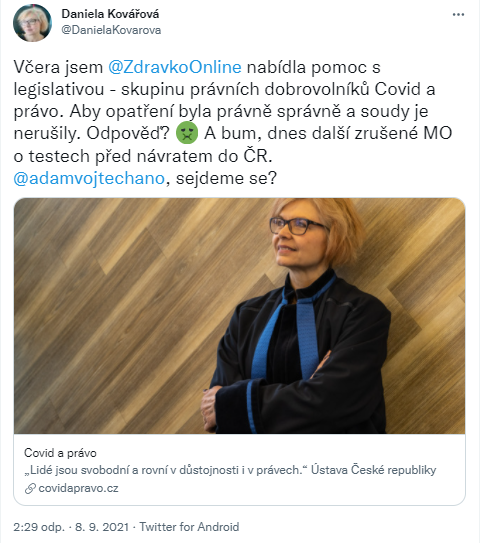Image resolution: width=483 pixels, height=543 pixels.
Task: Click the woman's glasses in the card photo
Action: (298, 225)
